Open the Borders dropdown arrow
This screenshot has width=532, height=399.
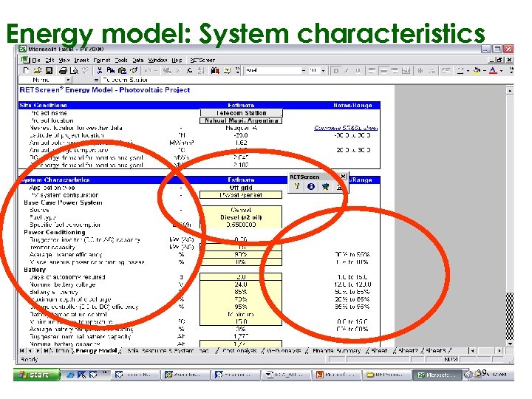[468, 71]
